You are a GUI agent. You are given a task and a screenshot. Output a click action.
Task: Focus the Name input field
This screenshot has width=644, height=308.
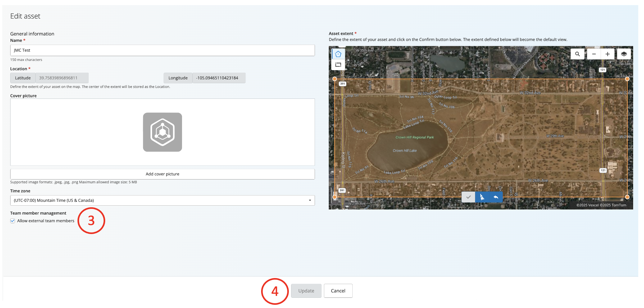(x=163, y=50)
